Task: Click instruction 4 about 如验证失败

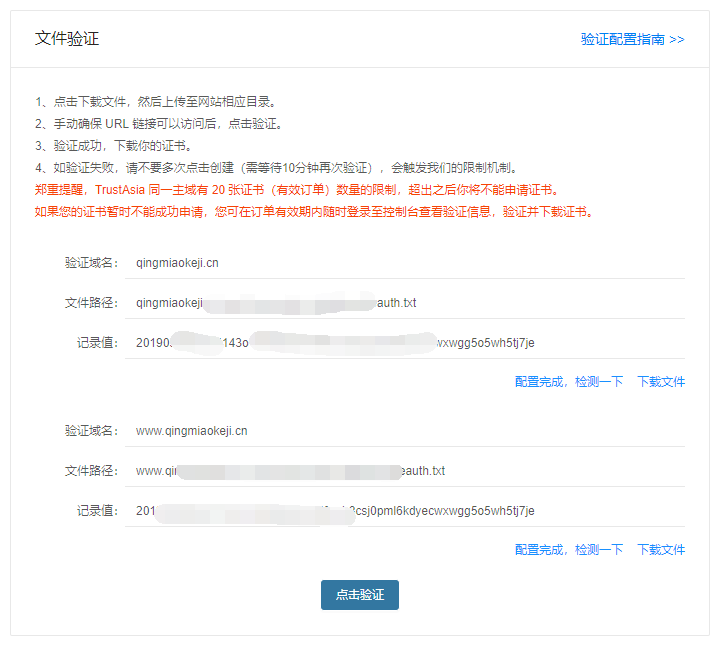Action: point(277,168)
